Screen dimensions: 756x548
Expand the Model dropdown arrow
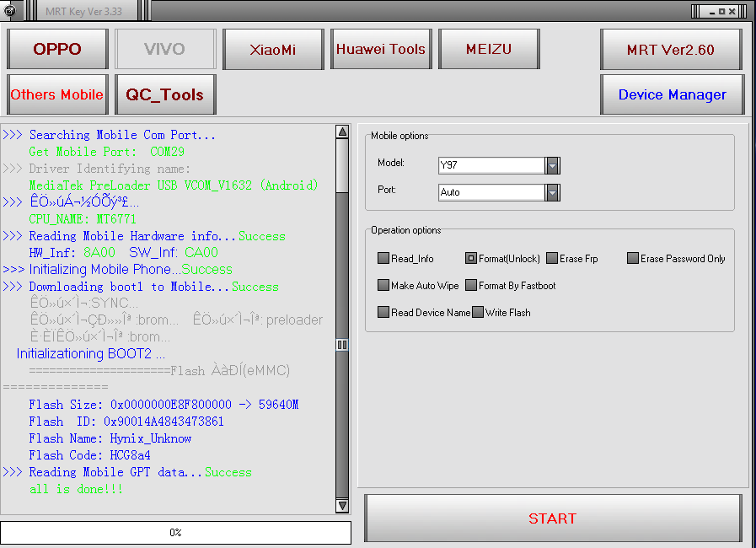pos(553,165)
